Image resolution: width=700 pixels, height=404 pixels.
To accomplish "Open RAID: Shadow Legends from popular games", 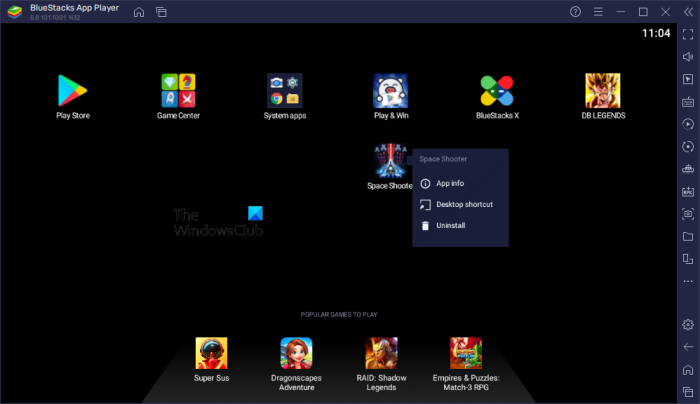I will point(381,353).
